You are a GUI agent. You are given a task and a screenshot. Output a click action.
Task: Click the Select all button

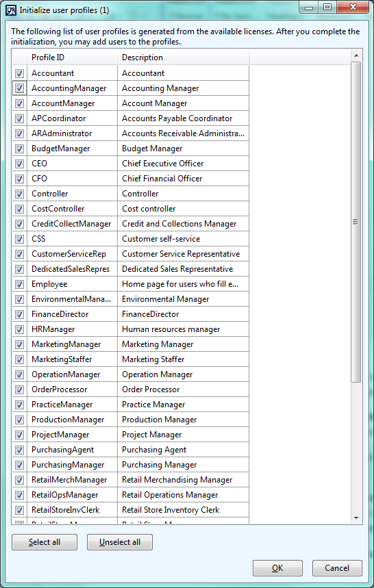[45, 542]
